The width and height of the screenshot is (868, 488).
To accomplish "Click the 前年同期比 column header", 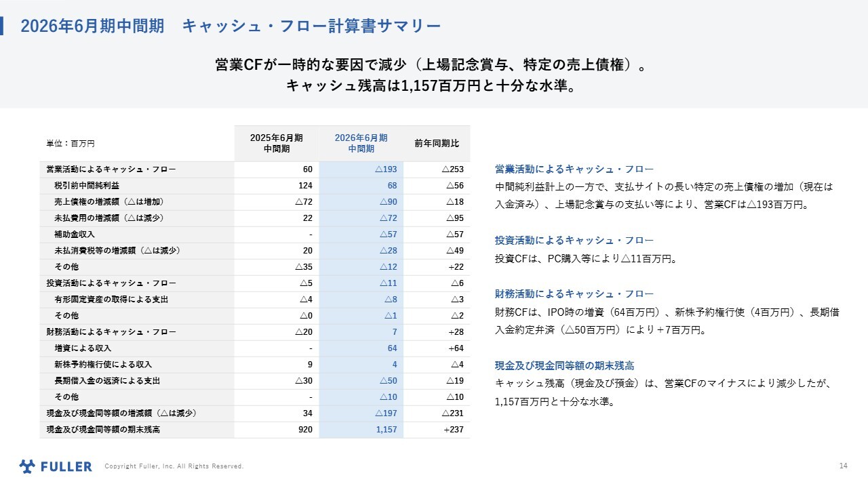I will [x=437, y=143].
